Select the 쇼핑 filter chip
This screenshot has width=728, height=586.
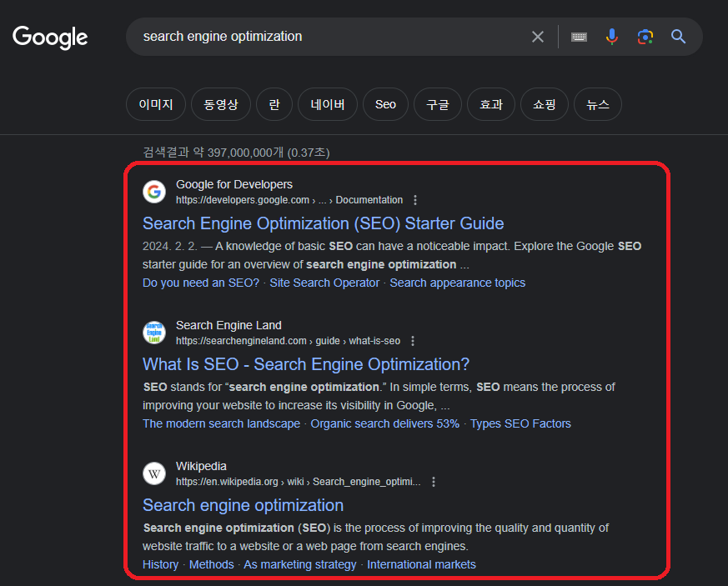[x=545, y=104]
